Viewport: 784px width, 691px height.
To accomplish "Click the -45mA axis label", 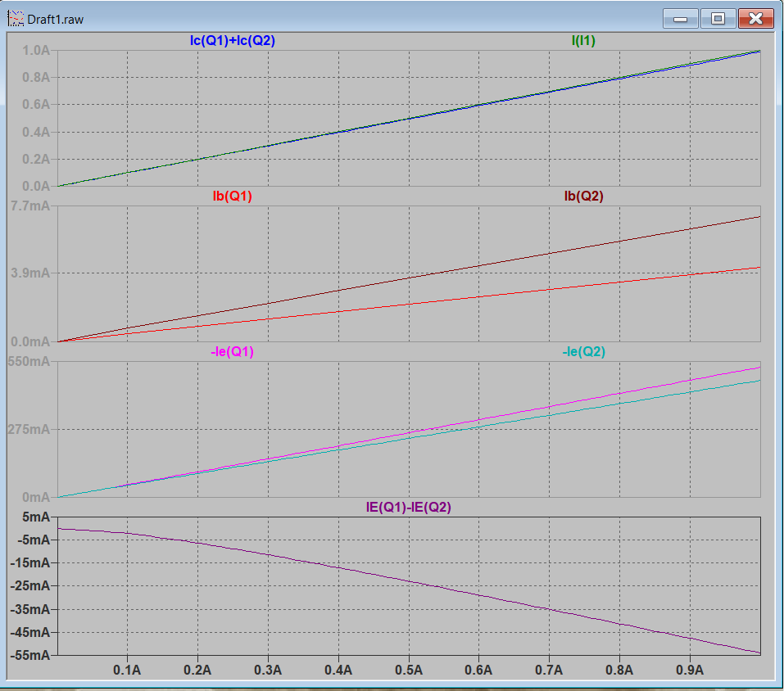I will pos(30,633).
